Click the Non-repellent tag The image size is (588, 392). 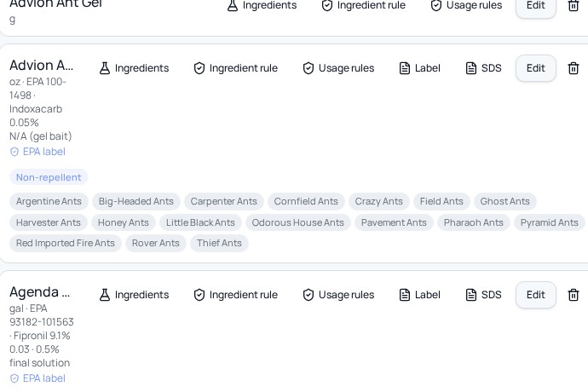coord(49,177)
